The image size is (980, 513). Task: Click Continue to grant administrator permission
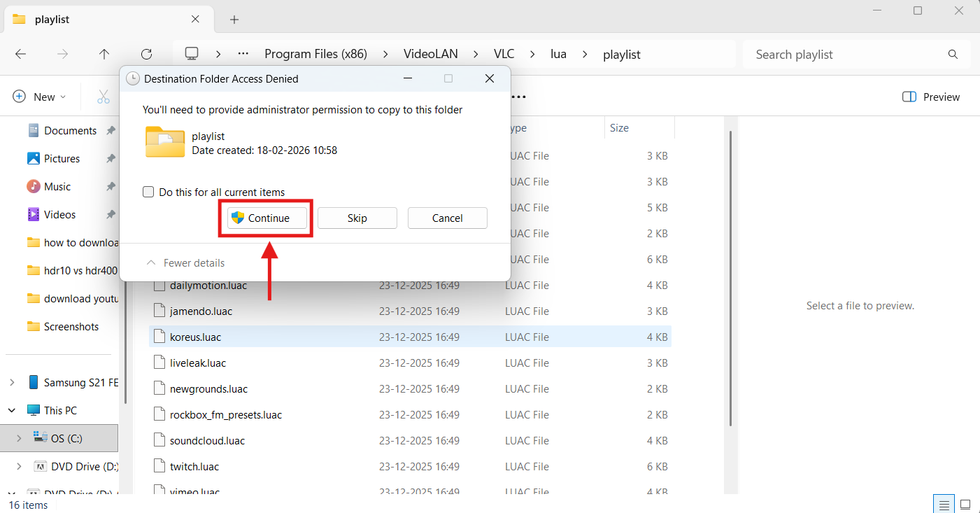pos(266,218)
